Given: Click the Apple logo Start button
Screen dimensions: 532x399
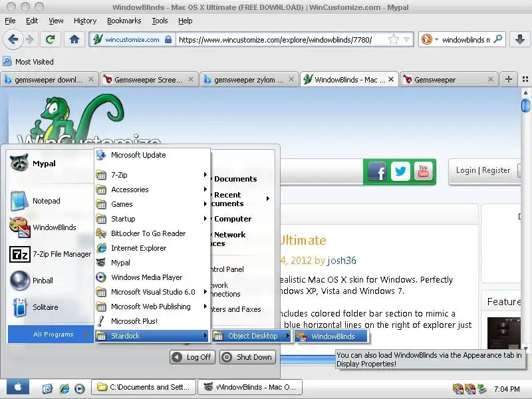Looking at the screenshot, I should point(18,387).
